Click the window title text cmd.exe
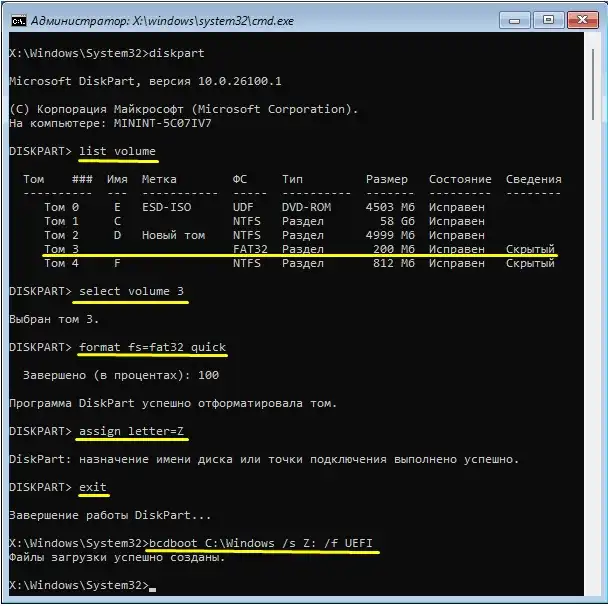The height and width of the screenshot is (606, 608). (x=162, y=21)
